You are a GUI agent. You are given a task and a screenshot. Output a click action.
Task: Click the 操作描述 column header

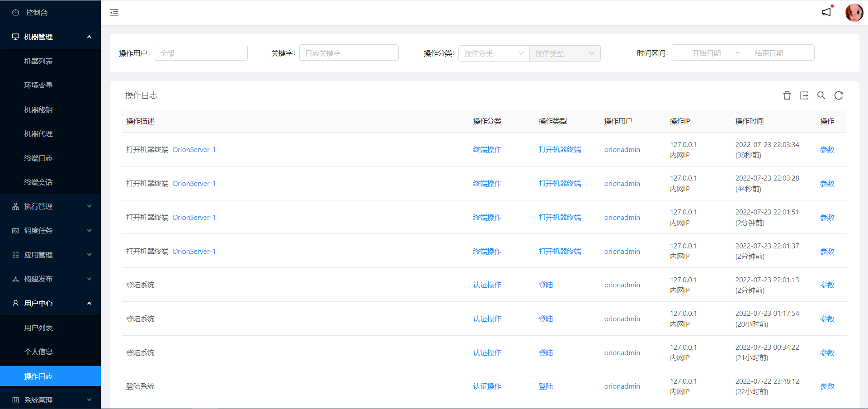tap(140, 121)
